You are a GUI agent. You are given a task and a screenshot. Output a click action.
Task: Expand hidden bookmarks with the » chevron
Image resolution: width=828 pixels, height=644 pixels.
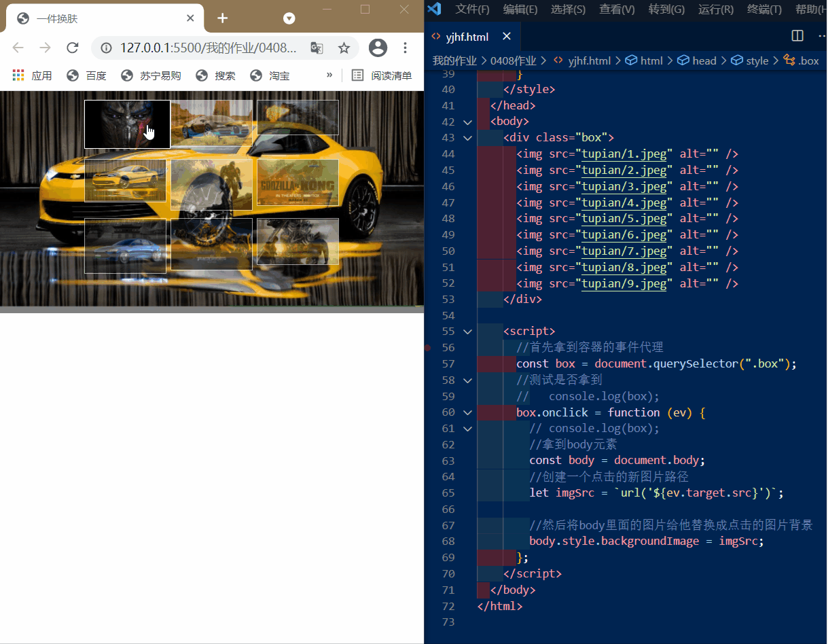click(x=329, y=75)
